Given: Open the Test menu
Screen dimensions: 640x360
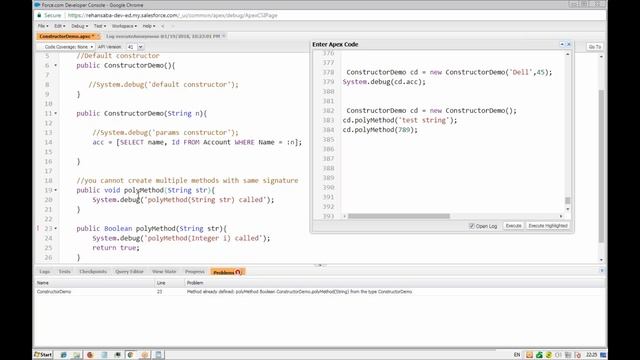Looking at the screenshot, I should click(x=100, y=26).
